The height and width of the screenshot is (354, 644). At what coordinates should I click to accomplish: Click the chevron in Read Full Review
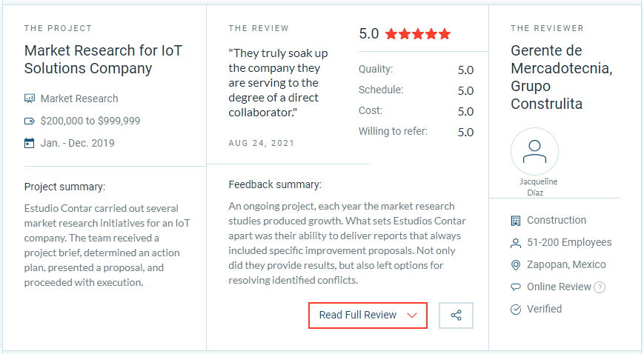[x=413, y=315]
